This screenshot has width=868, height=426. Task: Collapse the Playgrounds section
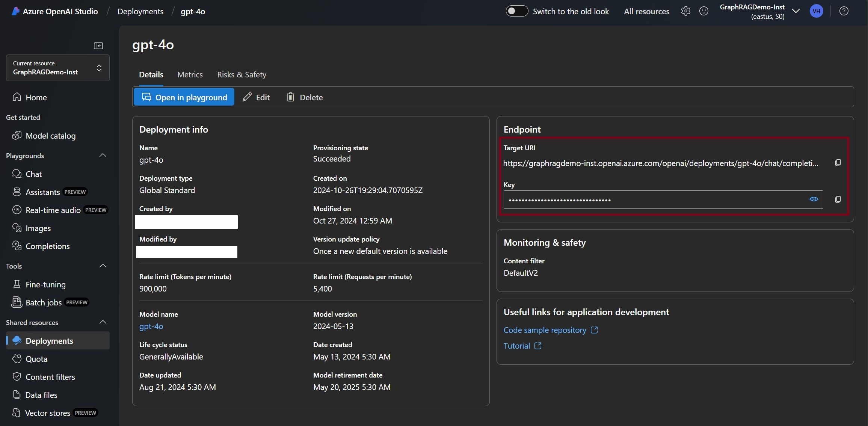click(103, 156)
